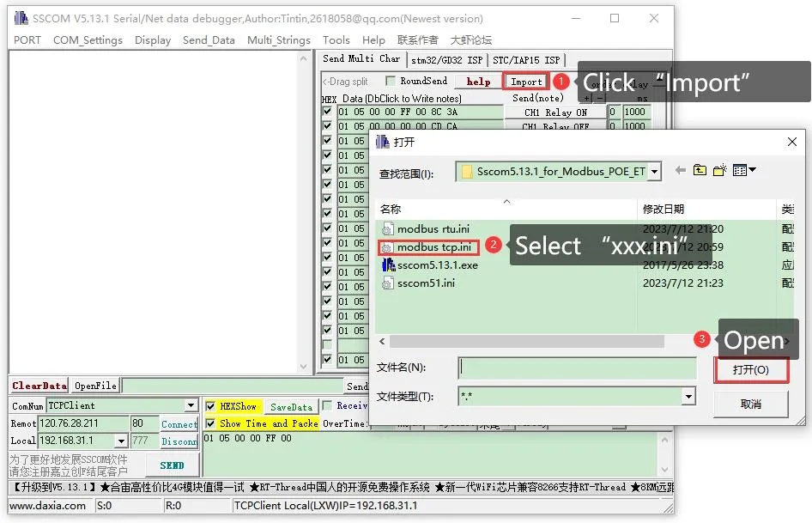The height and width of the screenshot is (523, 812).
Task: Click the file name input field
Action: pyautogui.click(x=577, y=368)
